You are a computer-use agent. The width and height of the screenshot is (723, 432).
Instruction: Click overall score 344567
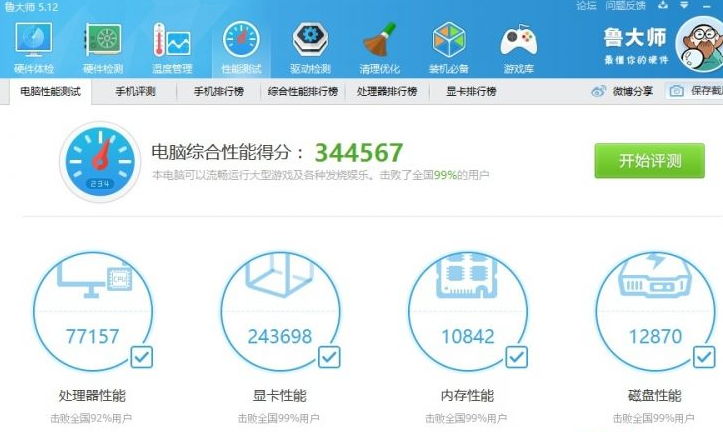359,153
